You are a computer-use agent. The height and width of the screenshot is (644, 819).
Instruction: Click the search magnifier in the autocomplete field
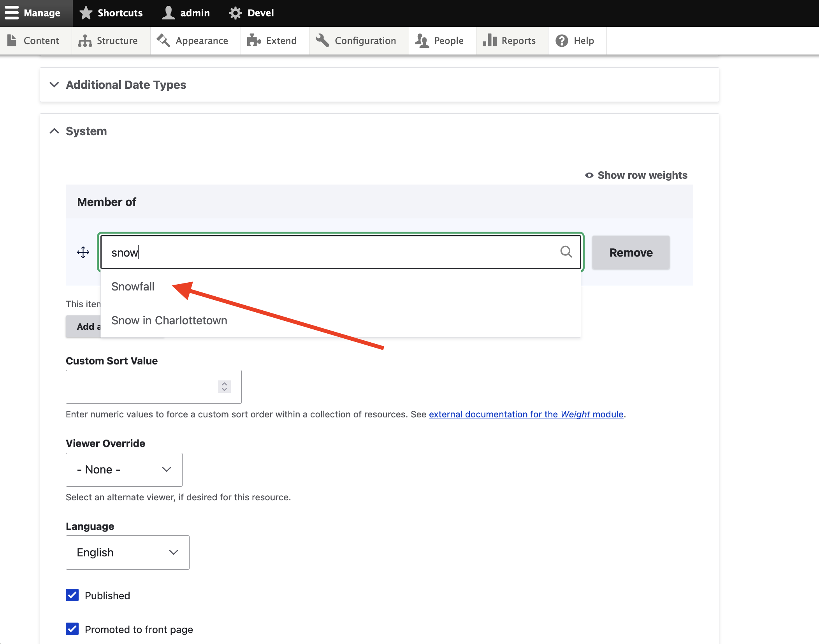click(567, 252)
